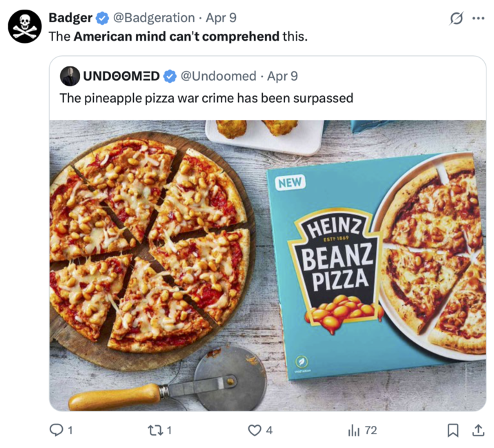Click the Badger display name

[70, 18]
